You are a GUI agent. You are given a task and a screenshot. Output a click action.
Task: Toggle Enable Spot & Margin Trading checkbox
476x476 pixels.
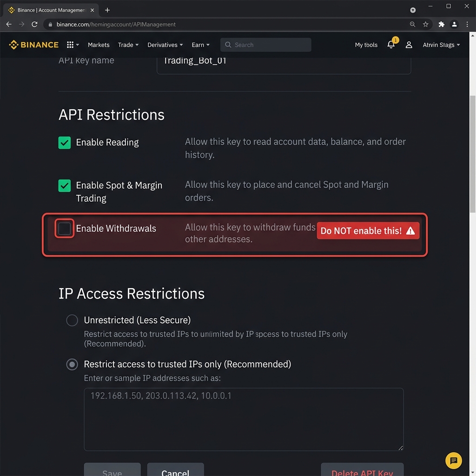click(x=64, y=185)
